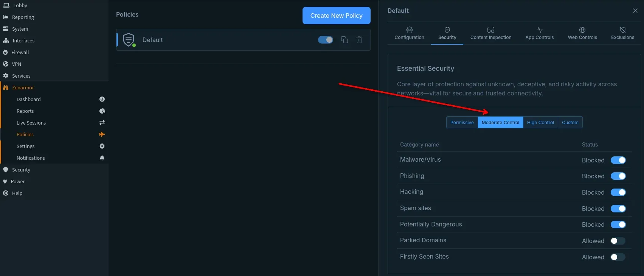
Task: Enable blocking for Firstly Seen Sites
Action: 618,257
